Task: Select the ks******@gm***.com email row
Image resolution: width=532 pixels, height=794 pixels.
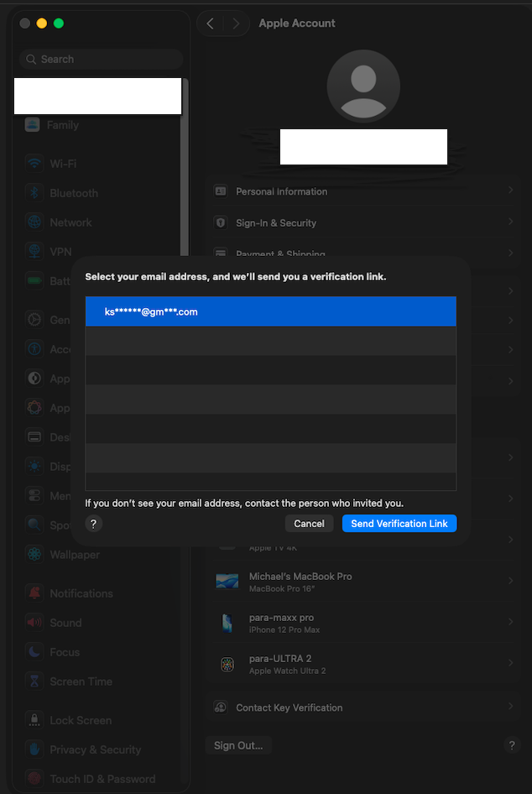Action: click(x=270, y=311)
